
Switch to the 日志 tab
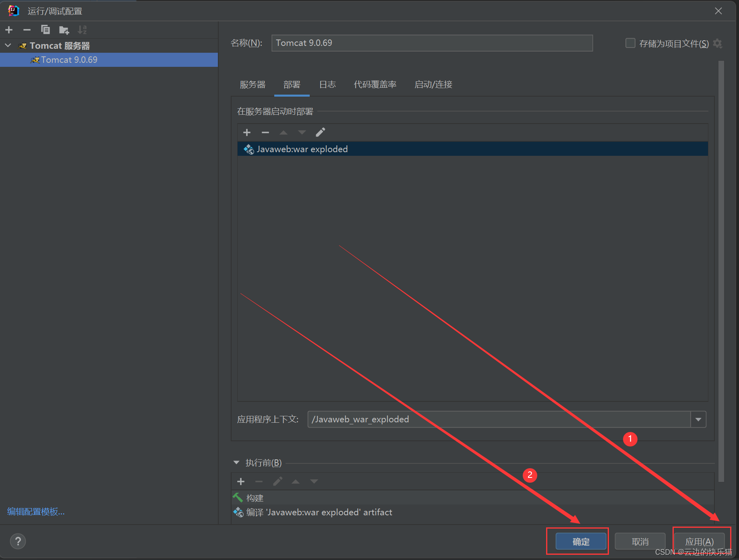[x=327, y=85]
